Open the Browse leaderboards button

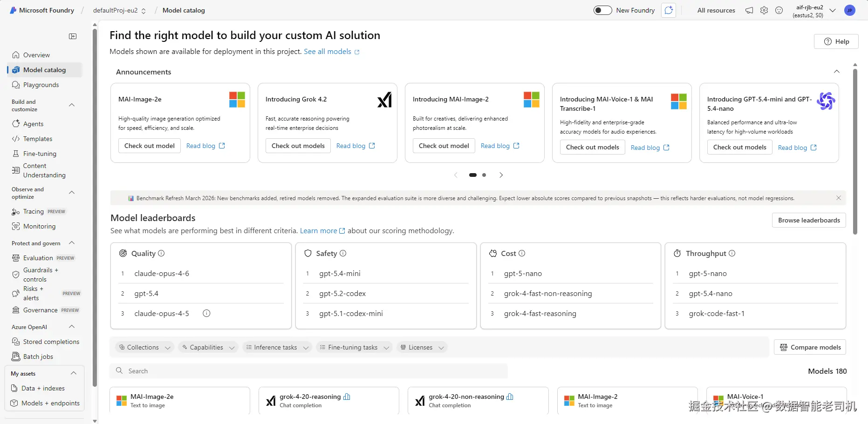coord(809,220)
